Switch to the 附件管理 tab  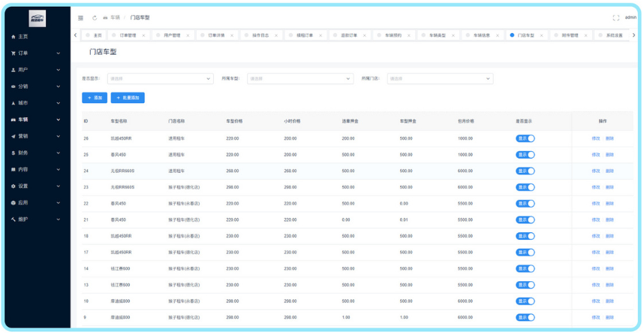point(570,35)
